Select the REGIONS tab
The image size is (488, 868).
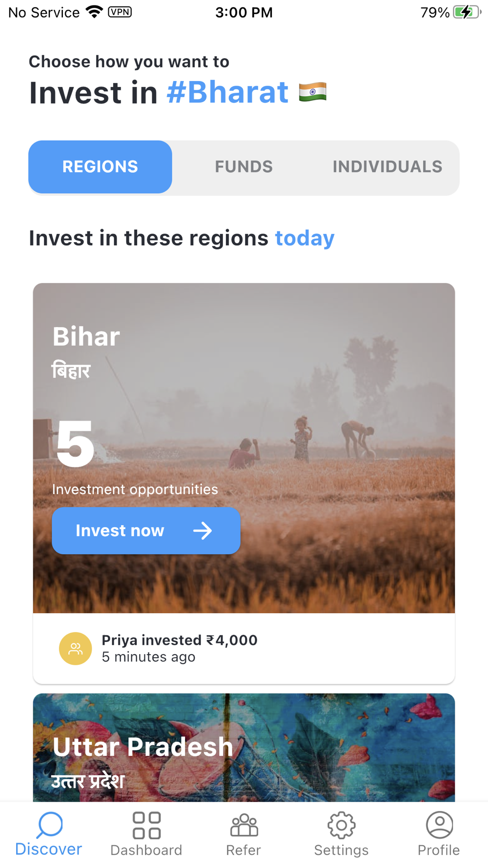(100, 167)
